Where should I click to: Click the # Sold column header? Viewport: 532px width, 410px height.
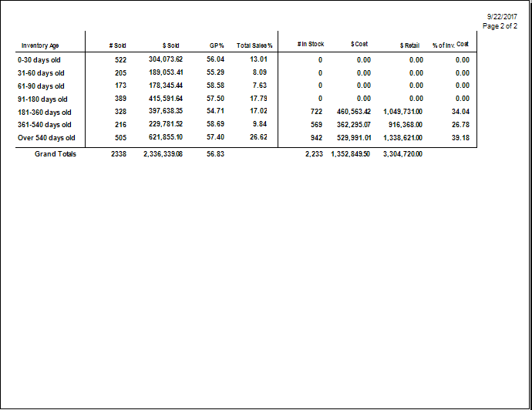[x=117, y=45]
